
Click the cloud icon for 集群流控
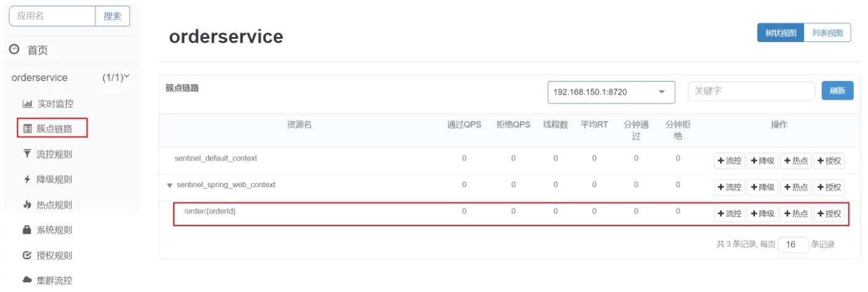point(27,280)
